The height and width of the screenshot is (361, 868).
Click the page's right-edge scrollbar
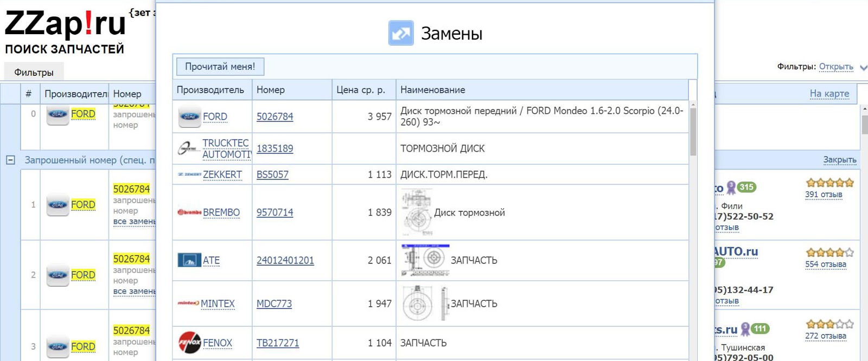(x=865, y=125)
